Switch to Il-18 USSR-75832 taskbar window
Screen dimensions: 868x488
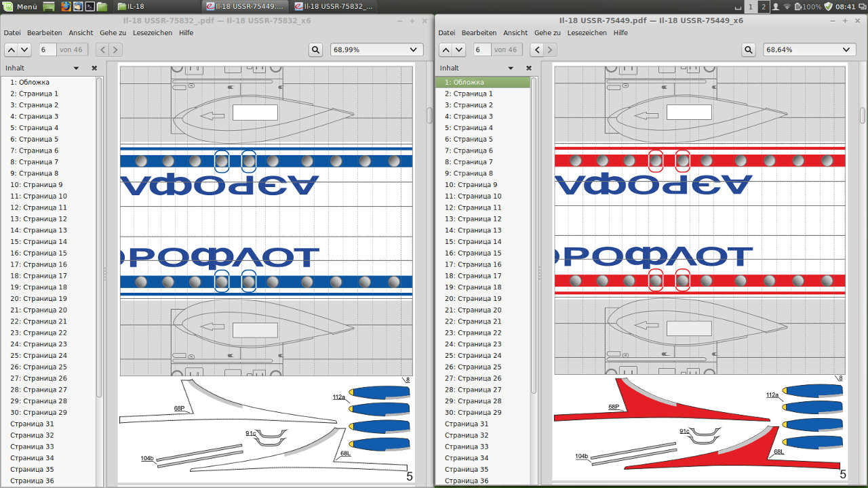(334, 7)
